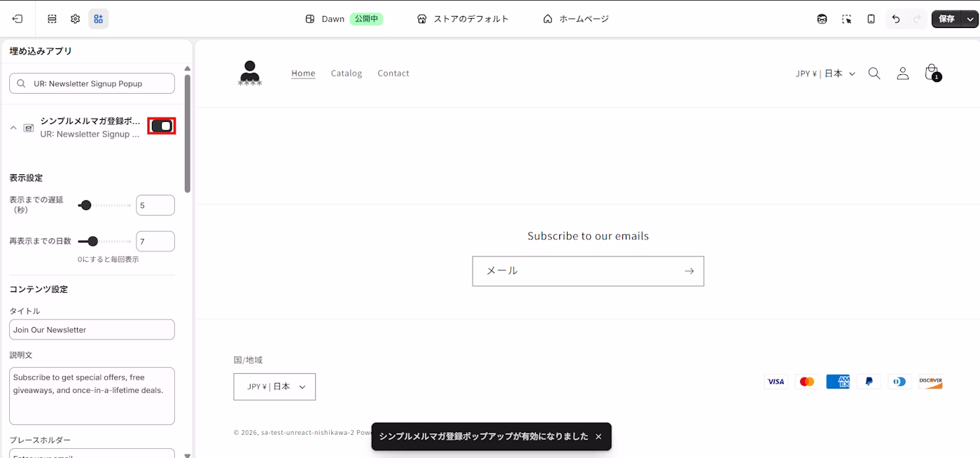Click the 保存 save button
The width and height of the screenshot is (980, 458).
click(x=948, y=19)
